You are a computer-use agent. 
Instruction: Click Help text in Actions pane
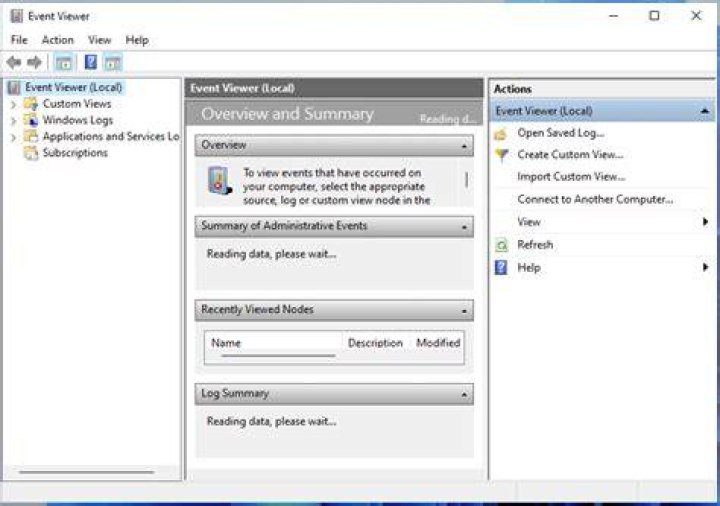click(529, 267)
